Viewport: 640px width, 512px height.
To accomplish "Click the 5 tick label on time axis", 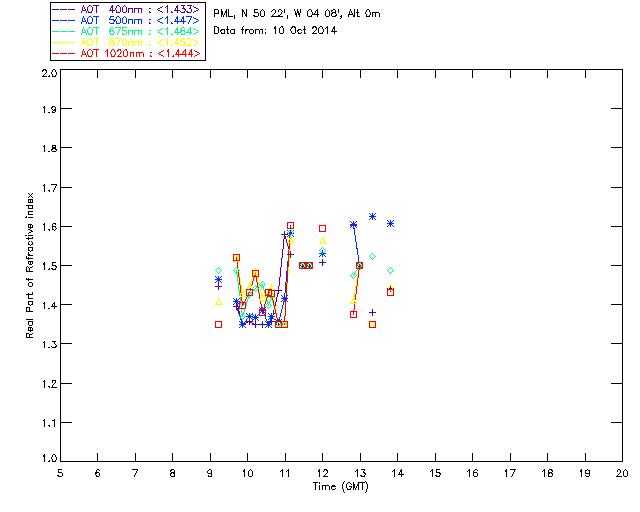I will click(60, 473).
